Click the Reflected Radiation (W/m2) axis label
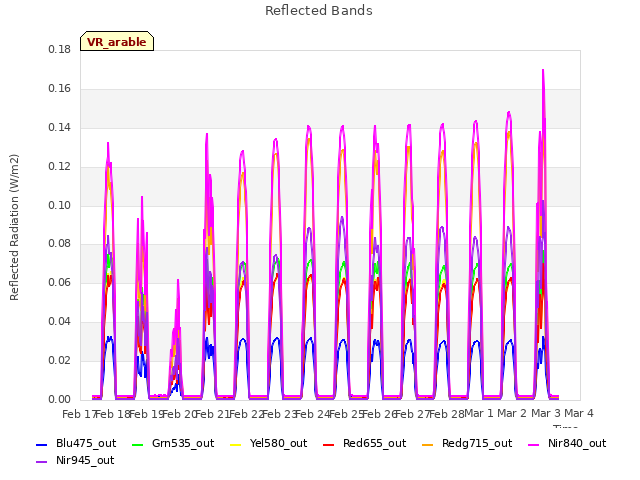The width and height of the screenshot is (640, 480). pyautogui.click(x=14, y=227)
